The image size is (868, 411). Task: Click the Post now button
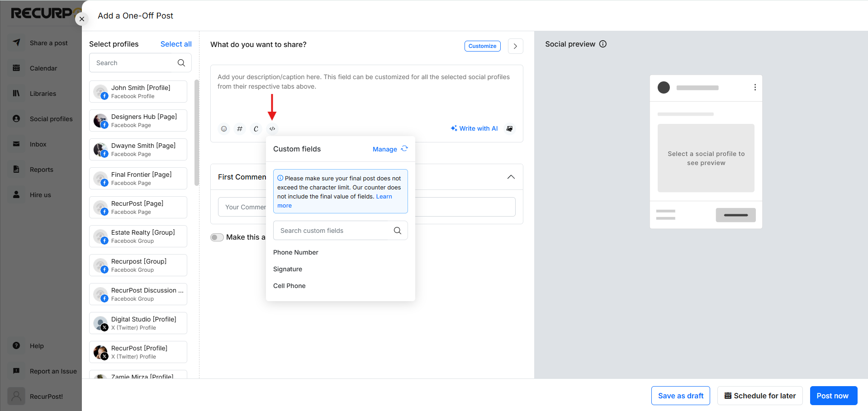coord(834,396)
